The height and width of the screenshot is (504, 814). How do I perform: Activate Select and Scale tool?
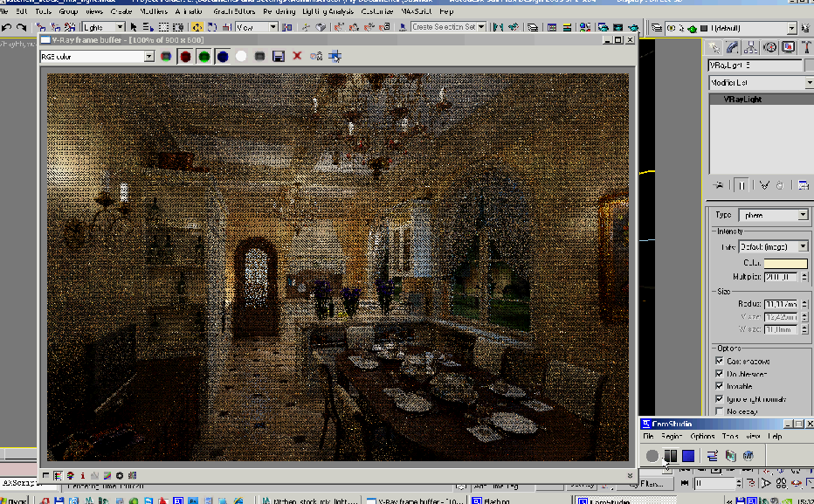click(226, 27)
